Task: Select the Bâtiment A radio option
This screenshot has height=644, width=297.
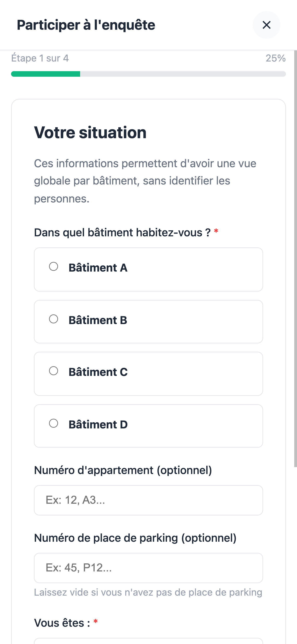Action: [x=53, y=266]
